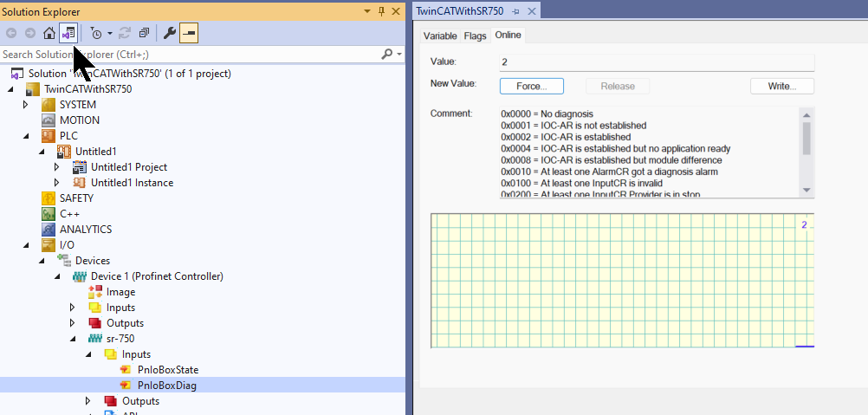Screen dimensions: 868x415
Task: Click the Solution Explorer search field
Action: point(188,55)
